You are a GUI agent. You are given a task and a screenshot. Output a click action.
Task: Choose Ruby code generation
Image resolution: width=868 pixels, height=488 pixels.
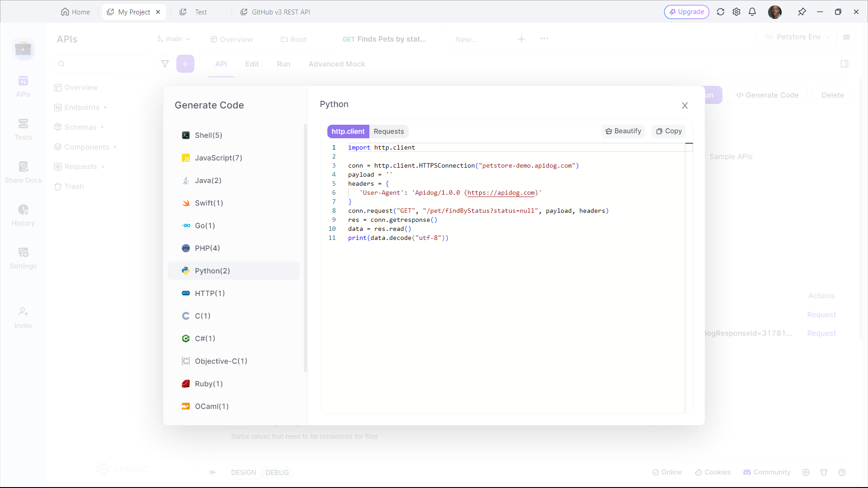click(233, 384)
